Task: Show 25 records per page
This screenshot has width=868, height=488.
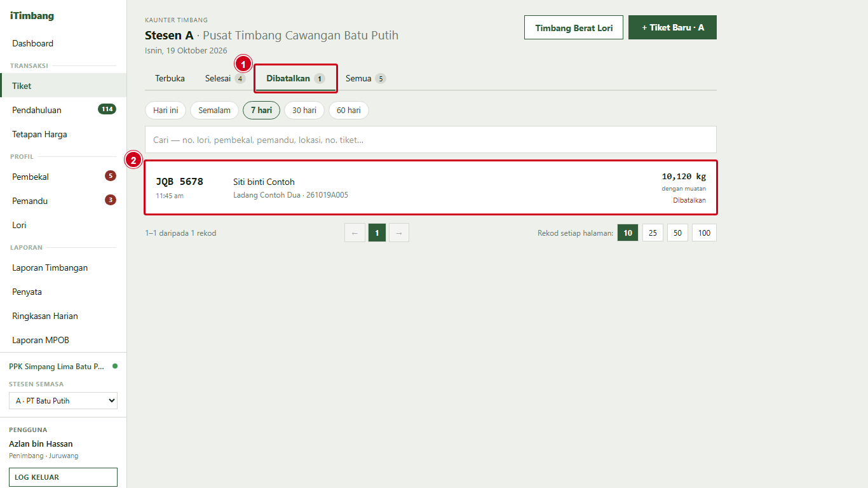Action: click(x=653, y=233)
